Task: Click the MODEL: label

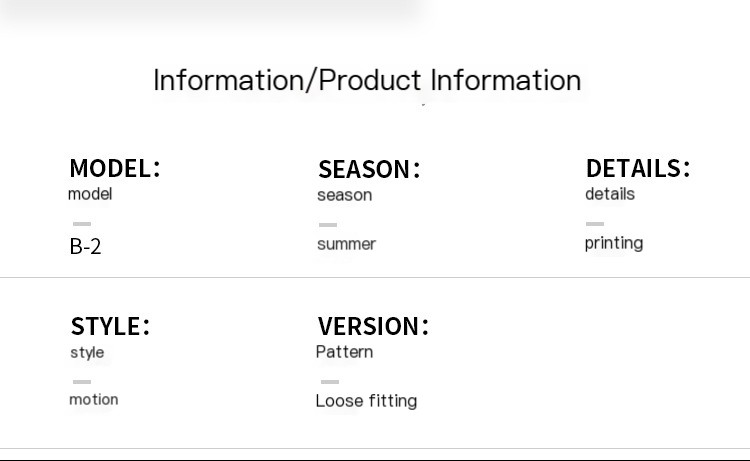Action: 114,168
